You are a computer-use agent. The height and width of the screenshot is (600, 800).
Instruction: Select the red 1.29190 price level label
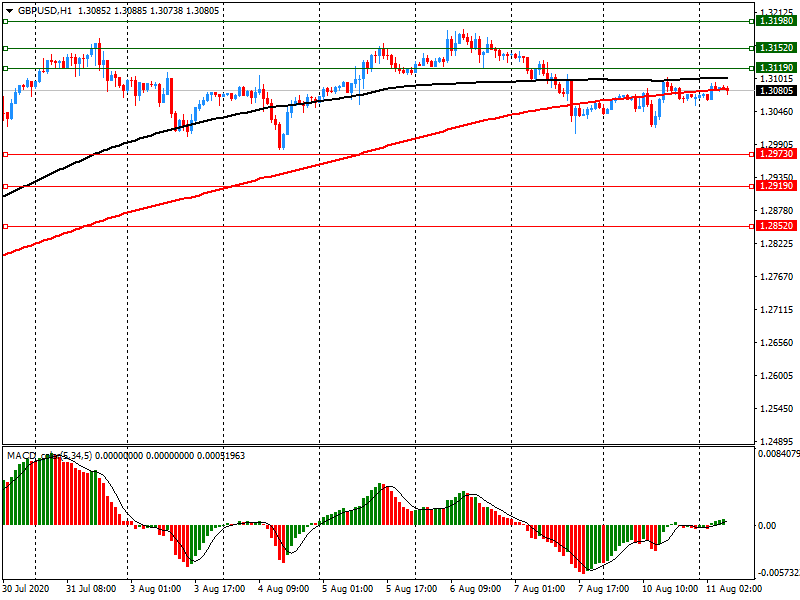pos(777,186)
